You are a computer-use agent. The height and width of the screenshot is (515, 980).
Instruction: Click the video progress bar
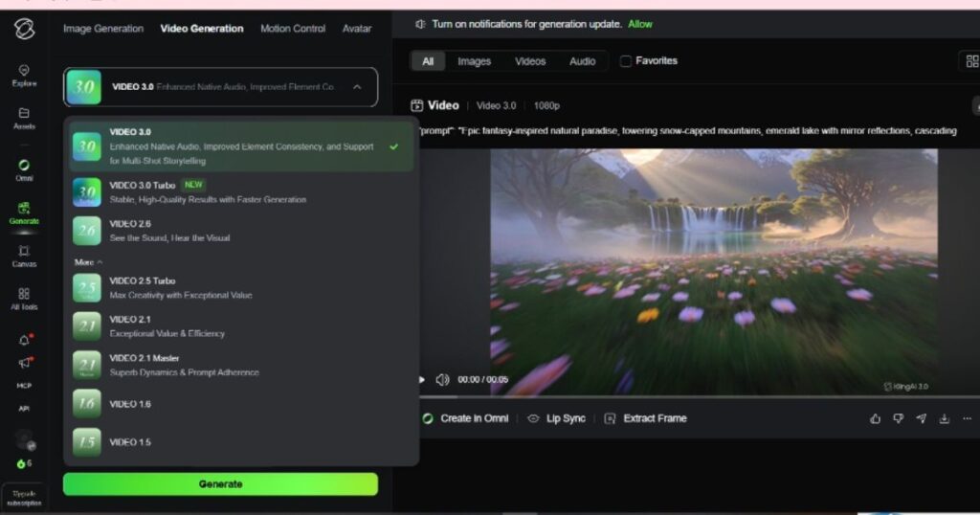700,397
